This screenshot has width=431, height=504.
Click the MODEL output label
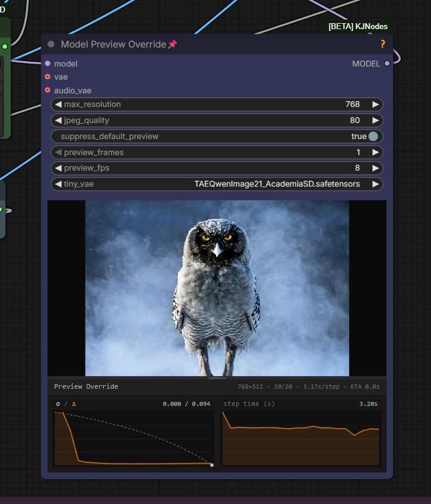tap(366, 64)
